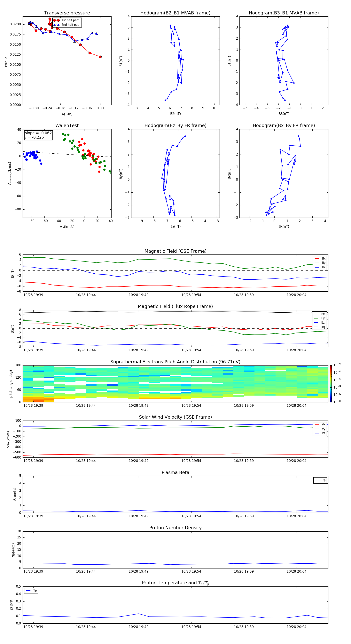The image size is (351, 644).
Task: Click the βp legend in Plasma Beta panel
Action: [x=320, y=480]
